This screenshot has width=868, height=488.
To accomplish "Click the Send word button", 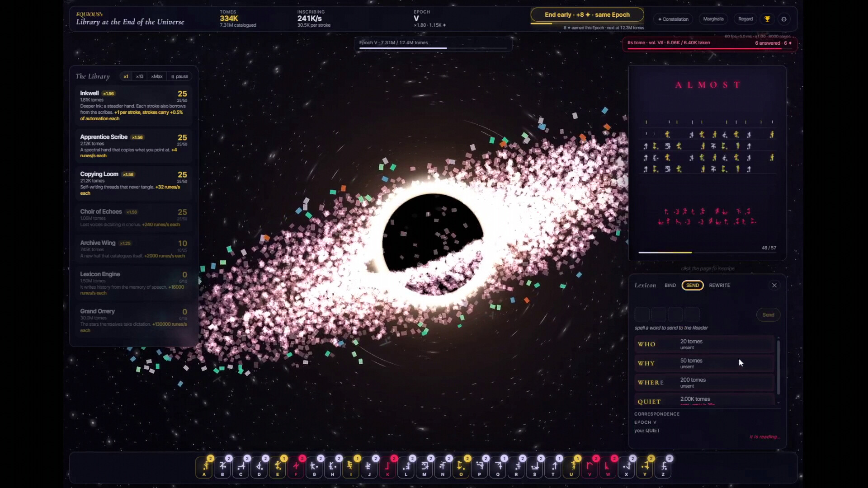I will 768,315.
